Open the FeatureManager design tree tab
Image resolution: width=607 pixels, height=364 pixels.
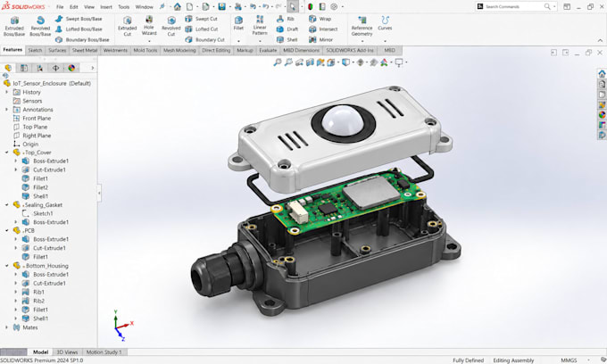click(x=8, y=68)
